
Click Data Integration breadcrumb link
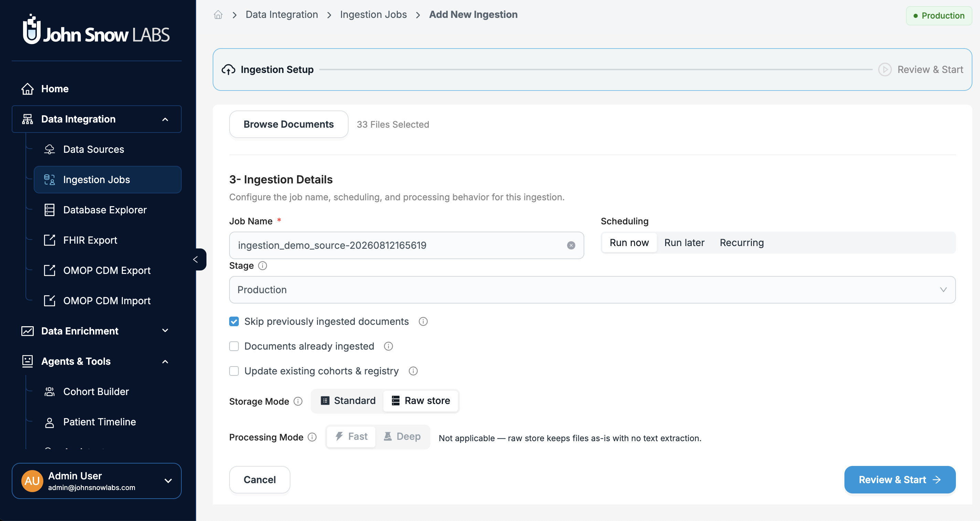pos(281,14)
